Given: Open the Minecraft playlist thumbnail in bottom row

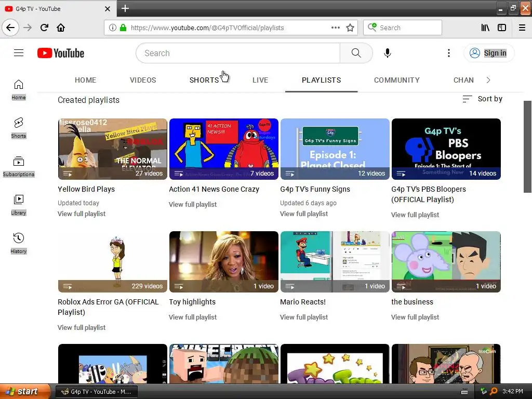Looking at the screenshot, I should (x=223, y=364).
